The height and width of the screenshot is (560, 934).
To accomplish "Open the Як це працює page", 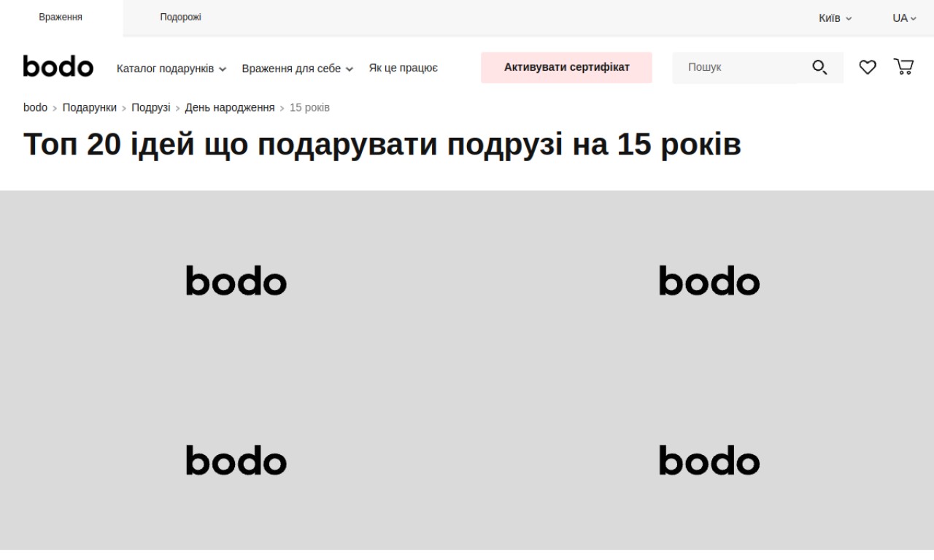I will [404, 68].
